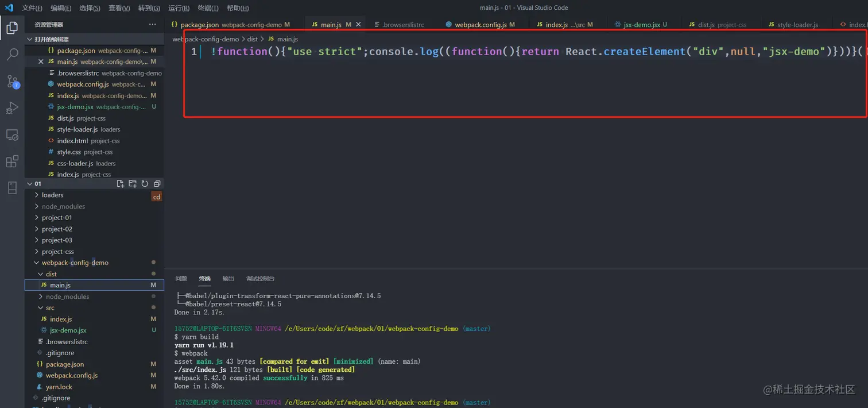Click the Collapse Folders icon in explorer
The width and height of the screenshot is (868, 408).
click(157, 184)
